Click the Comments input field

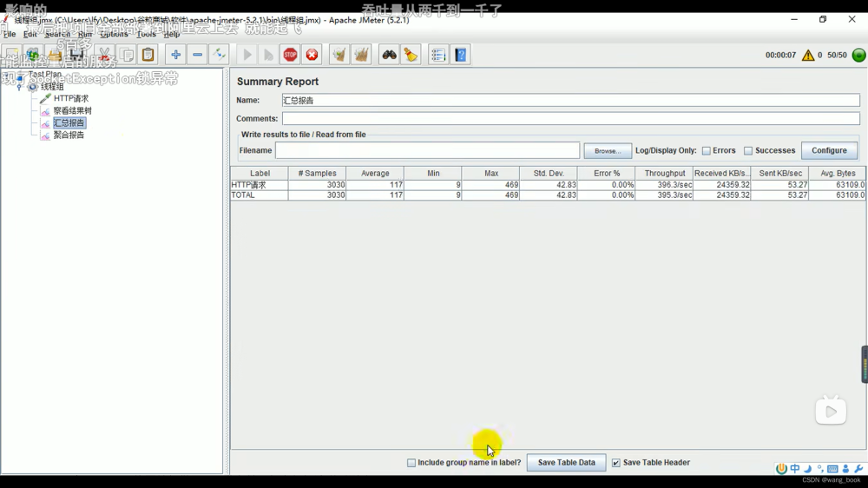pyautogui.click(x=571, y=119)
